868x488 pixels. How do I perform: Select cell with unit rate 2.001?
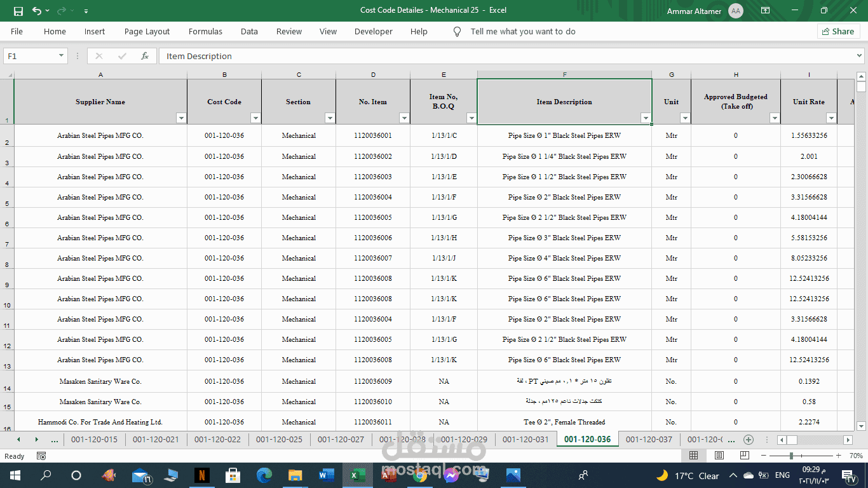(x=809, y=156)
